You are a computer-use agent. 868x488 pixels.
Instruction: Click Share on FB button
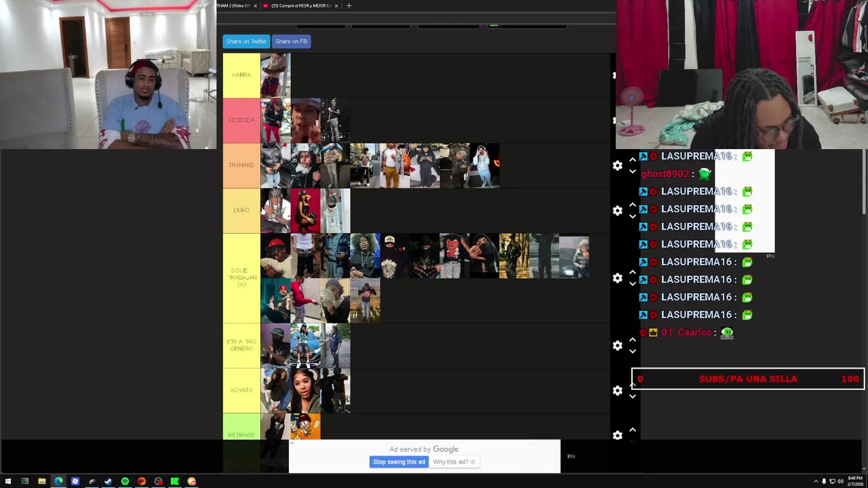tap(291, 41)
